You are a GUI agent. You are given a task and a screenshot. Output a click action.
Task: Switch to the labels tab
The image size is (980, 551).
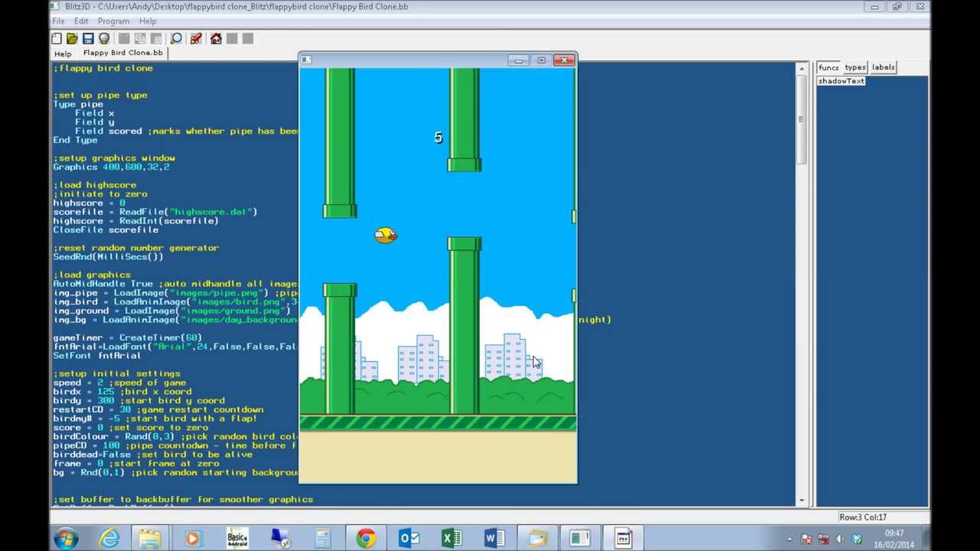click(883, 67)
